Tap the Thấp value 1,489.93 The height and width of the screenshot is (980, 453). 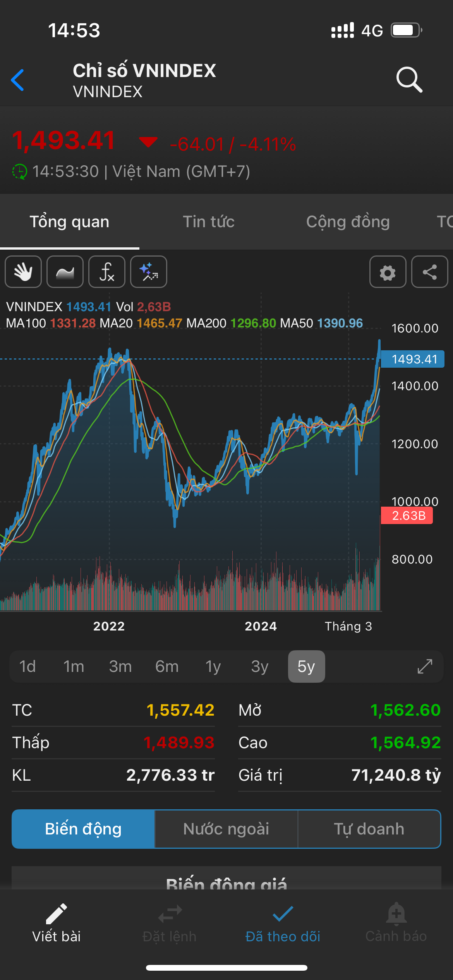click(x=179, y=743)
